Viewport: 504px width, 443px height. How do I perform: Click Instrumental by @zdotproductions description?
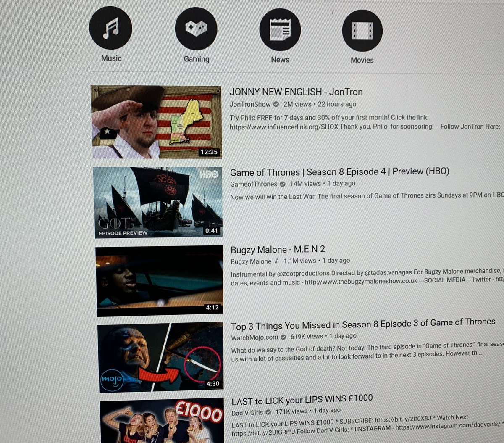click(x=367, y=277)
